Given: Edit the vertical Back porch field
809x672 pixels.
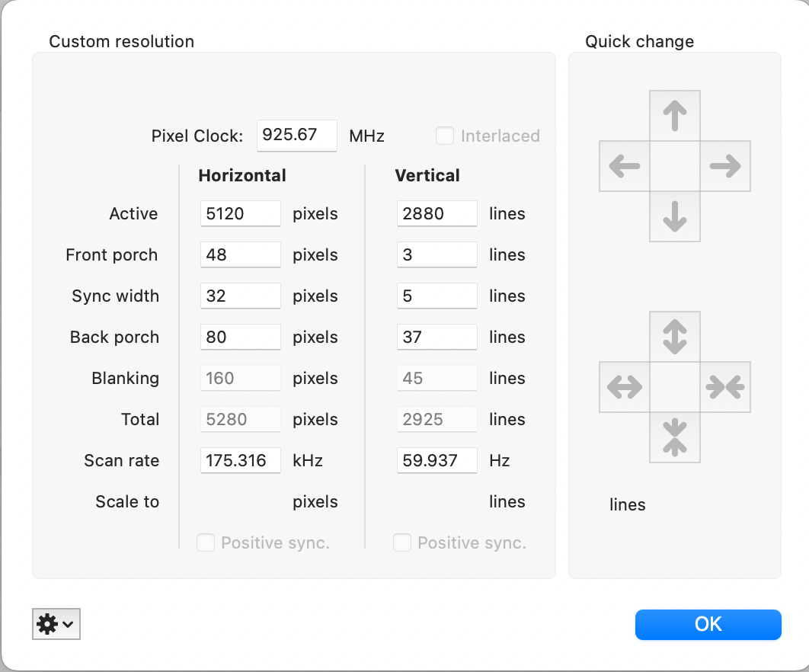Looking at the screenshot, I should pyautogui.click(x=436, y=337).
